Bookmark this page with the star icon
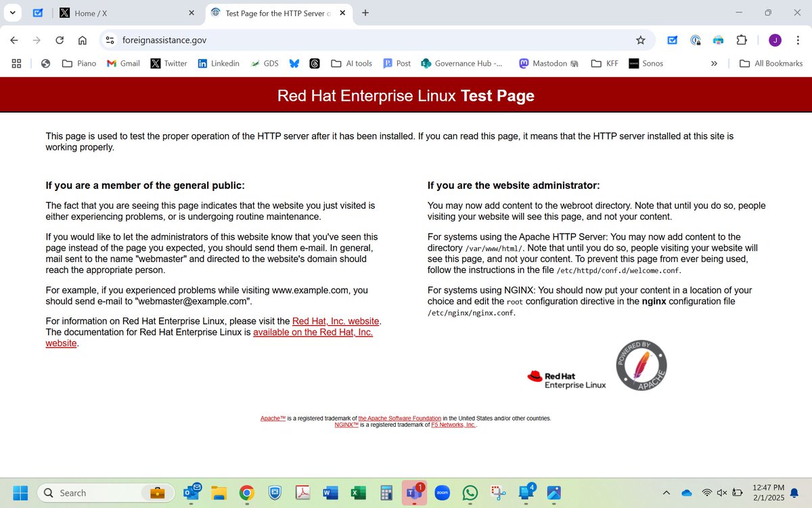The width and height of the screenshot is (812, 508). pos(640,40)
